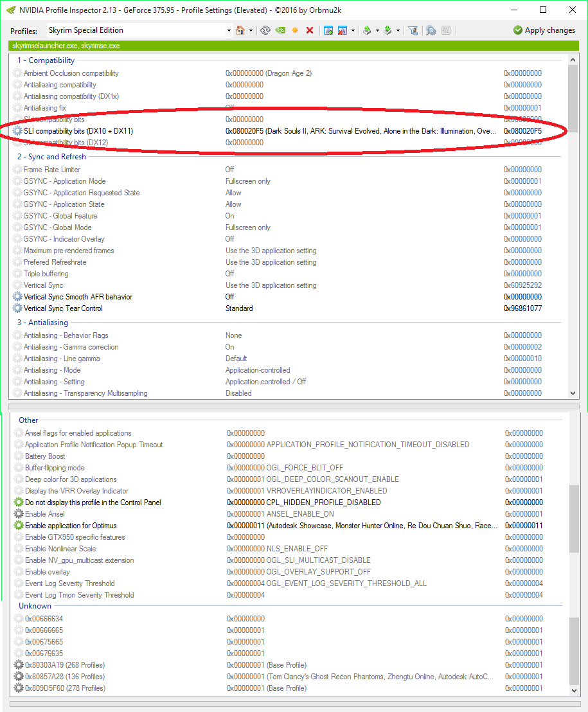
Task: Select the 'Other' group header
Action: coord(29,420)
